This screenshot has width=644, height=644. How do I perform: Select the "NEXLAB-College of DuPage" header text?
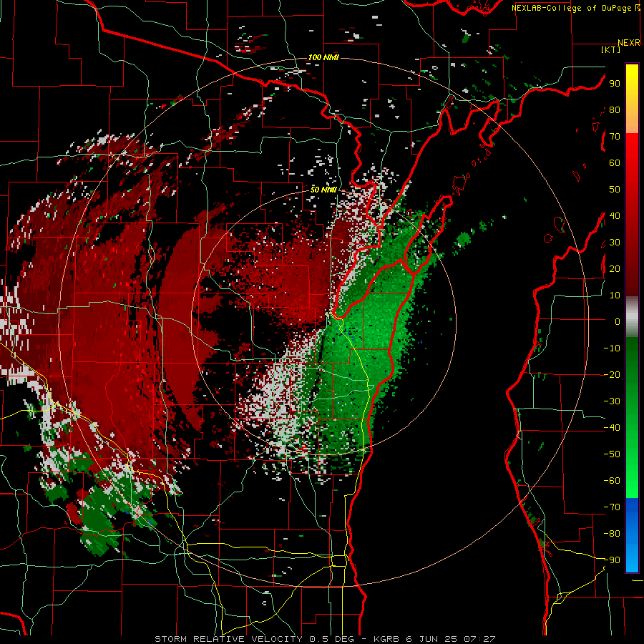click(x=571, y=8)
